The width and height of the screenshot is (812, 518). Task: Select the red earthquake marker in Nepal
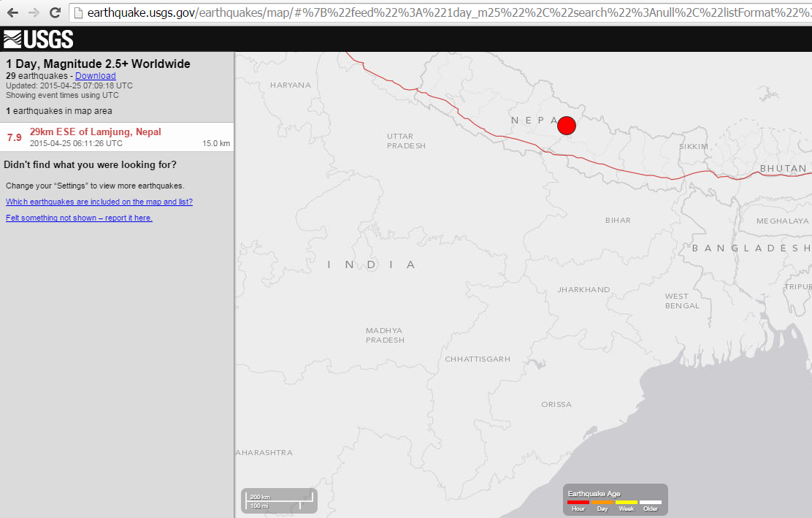pos(567,126)
